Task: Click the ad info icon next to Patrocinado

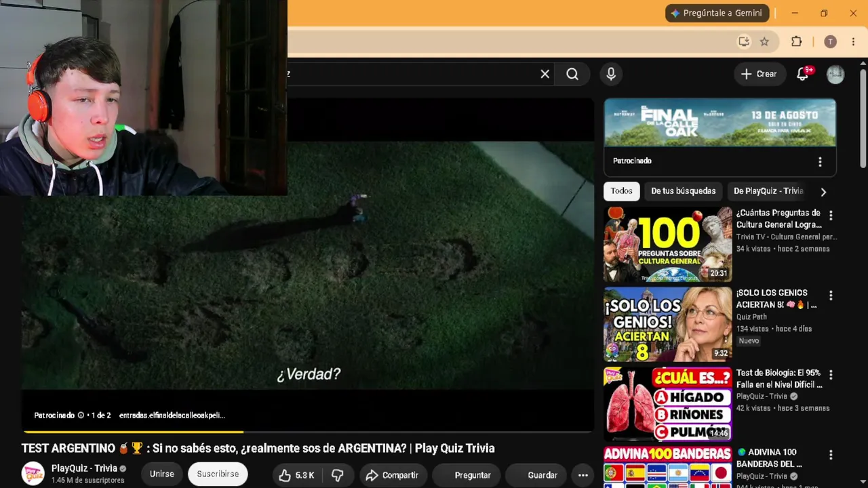Action: pos(81,415)
